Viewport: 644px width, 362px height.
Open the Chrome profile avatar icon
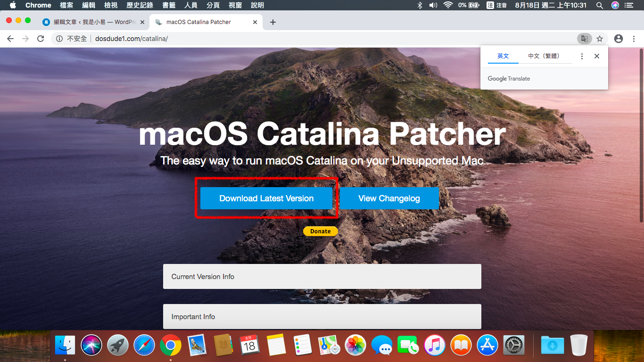(619, 39)
